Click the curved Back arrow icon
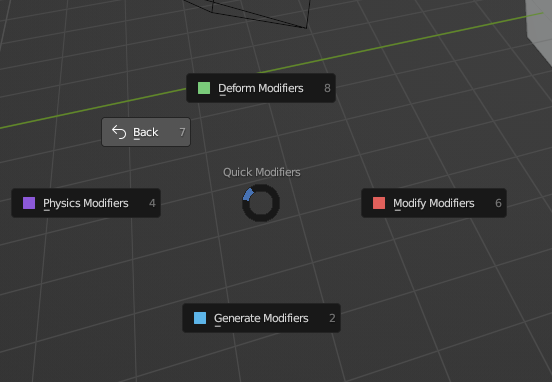 tap(119, 132)
